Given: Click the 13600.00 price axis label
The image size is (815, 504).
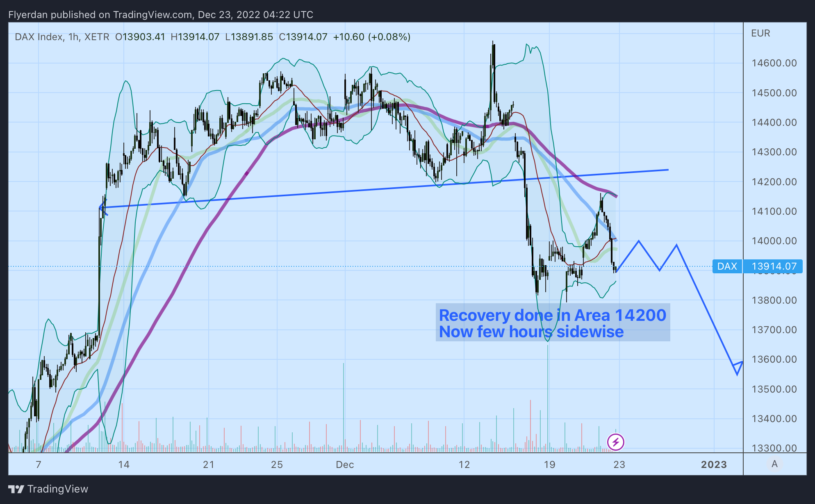Looking at the screenshot, I should [x=774, y=359].
